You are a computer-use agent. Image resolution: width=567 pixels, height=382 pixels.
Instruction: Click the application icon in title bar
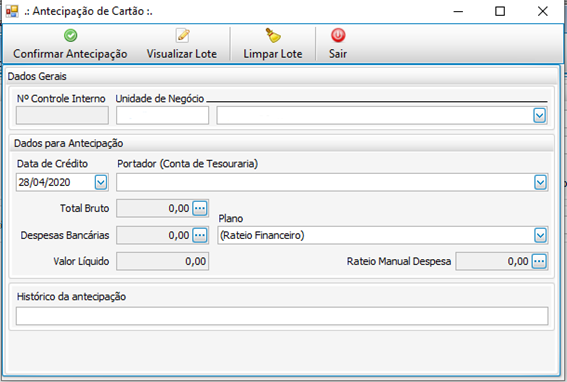[12, 11]
